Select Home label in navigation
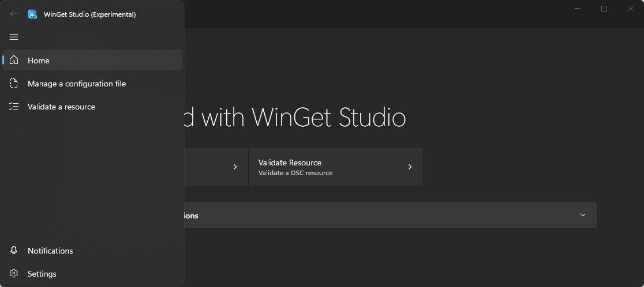644x287 pixels. coord(39,61)
